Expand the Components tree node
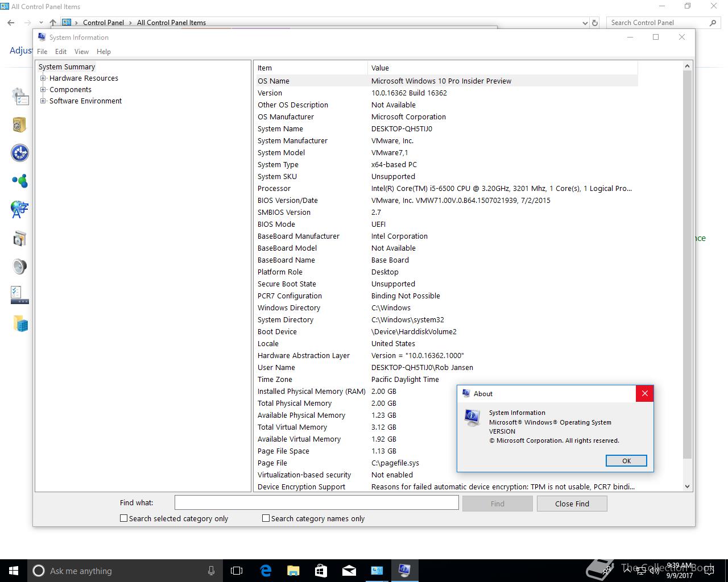The width and height of the screenshot is (728, 582). pyautogui.click(x=43, y=90)
